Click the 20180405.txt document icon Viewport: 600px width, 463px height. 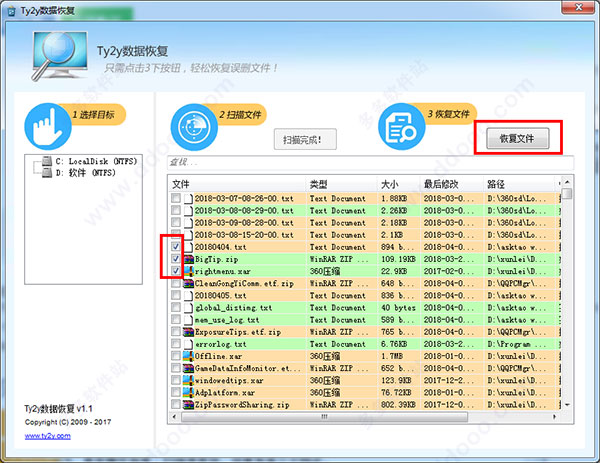click(x=188, y=296)
